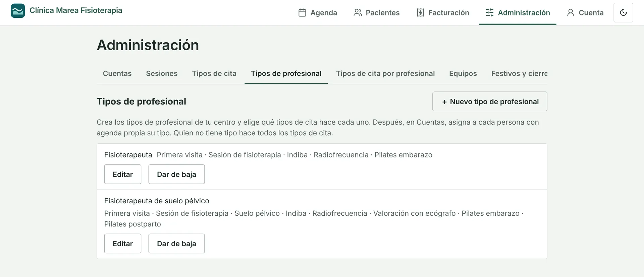Click the Administración page heading
The width and height of the screenshot is (644, 277).
coord(148,45)
